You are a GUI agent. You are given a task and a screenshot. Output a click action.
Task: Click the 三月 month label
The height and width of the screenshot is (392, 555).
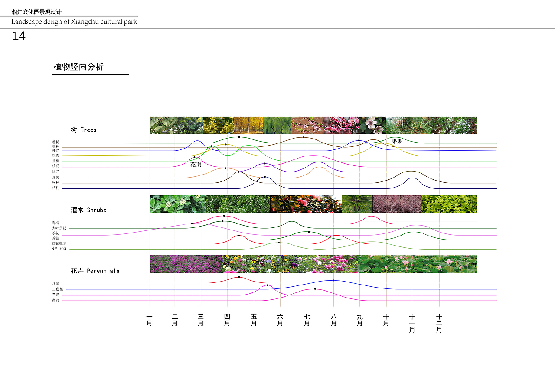pos(201,320)
